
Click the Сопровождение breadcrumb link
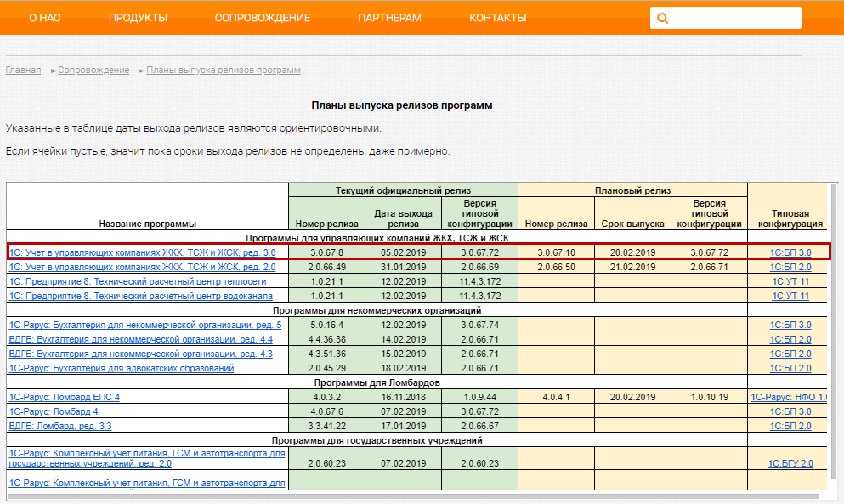point(93,70)
